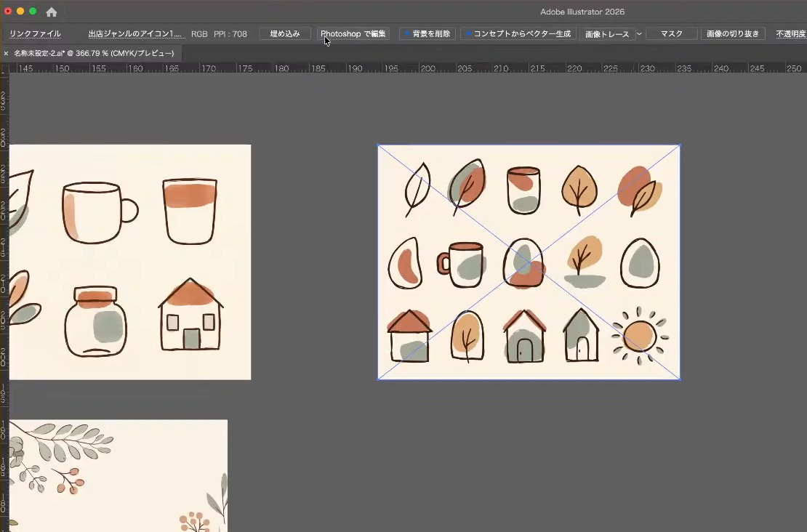The width and height of the screenshot is (807, 532).
Task: Expand the 画像トレース preset dropdown arrow
Action: pyautogui.click(x=639, y=34)
